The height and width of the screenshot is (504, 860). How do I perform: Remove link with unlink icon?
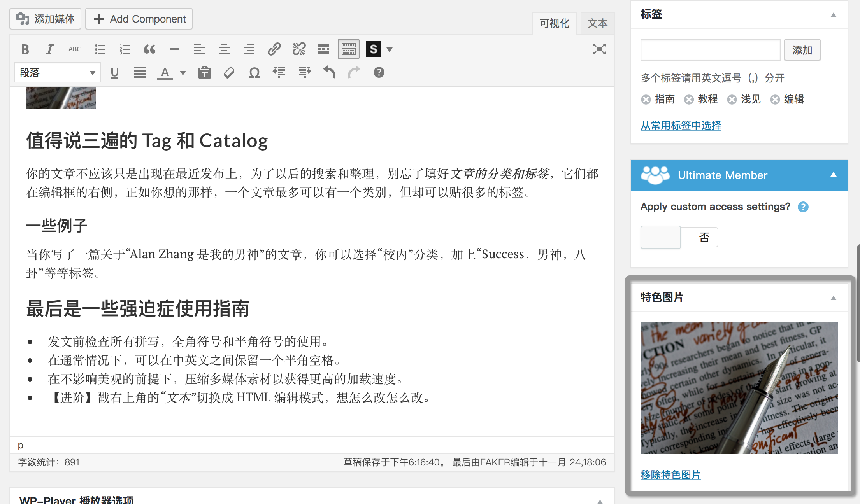pos(299,49)
